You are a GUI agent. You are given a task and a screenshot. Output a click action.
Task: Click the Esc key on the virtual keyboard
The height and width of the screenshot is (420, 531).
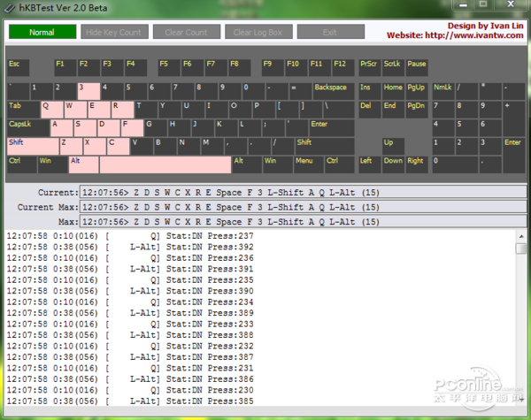(x=18, y=67)
